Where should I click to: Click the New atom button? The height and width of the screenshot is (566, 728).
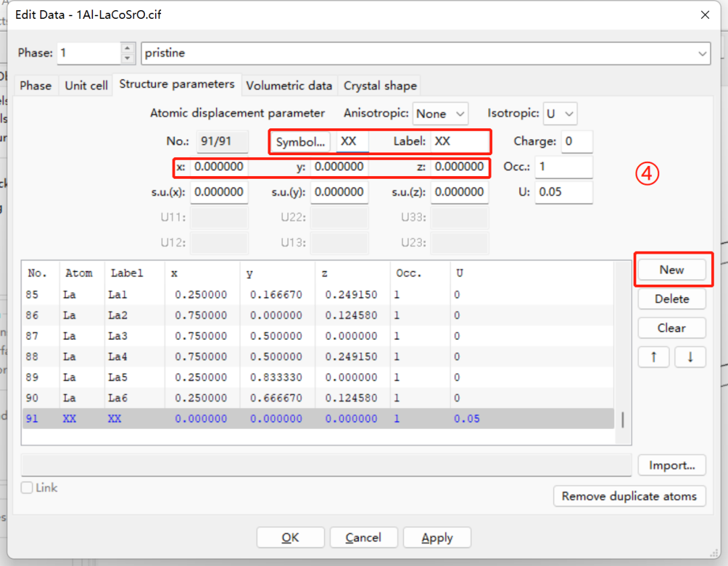pyautogui.click(x=671, y=270)
